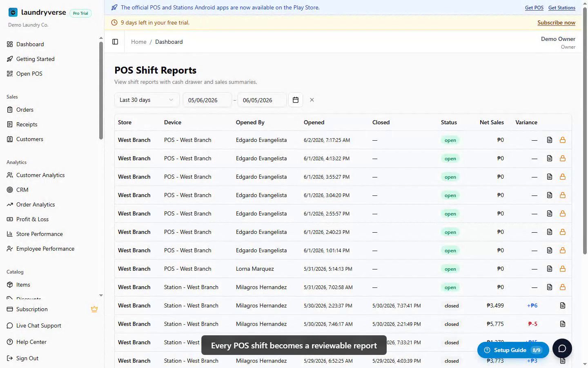View report for shift opened 4:13:22 PM
The height and width of the screenshot is (368, 588).
coord(550,158)
